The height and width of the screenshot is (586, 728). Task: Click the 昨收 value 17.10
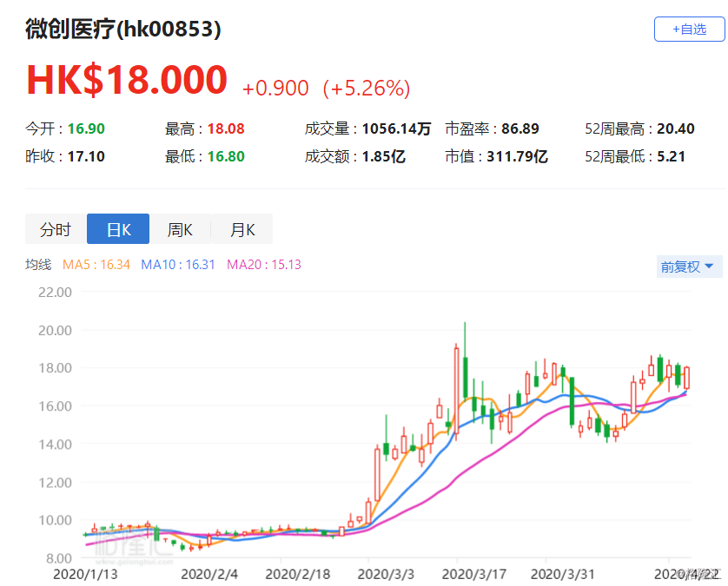[x=86, y=156]
